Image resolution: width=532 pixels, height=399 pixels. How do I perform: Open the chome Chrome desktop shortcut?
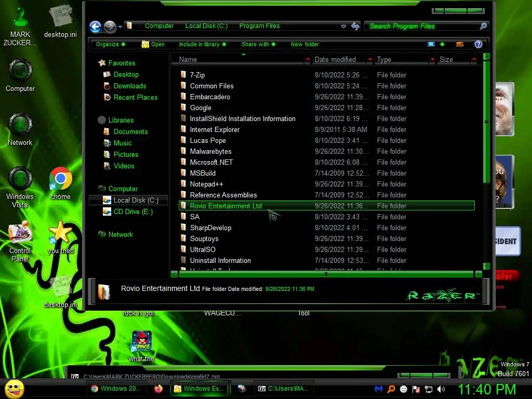[60, 183]
